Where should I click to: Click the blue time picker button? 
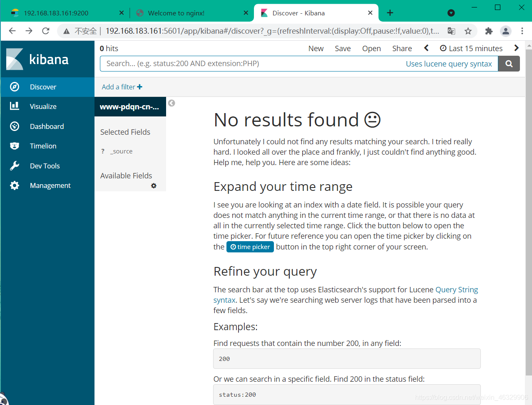point(250,247)
